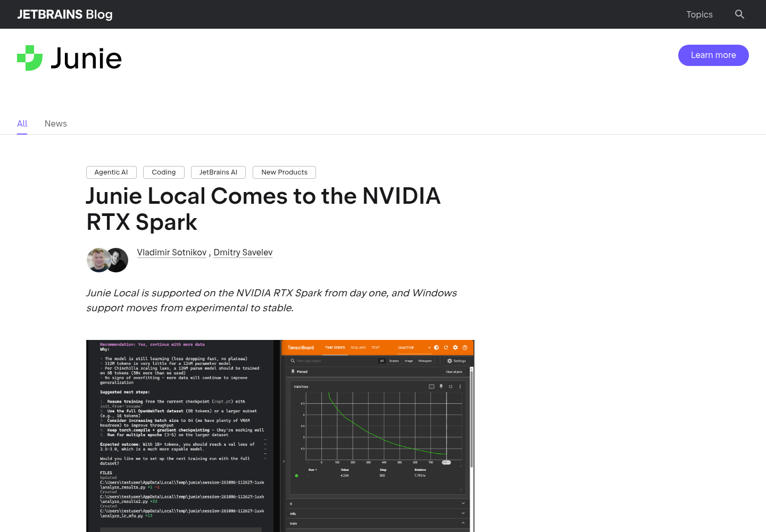Click the italic summary 'Junie Local is supported on the NVIDIA RTX Spark…'
The height and width of the screenshot is (532, 766).
coord(271,301)
